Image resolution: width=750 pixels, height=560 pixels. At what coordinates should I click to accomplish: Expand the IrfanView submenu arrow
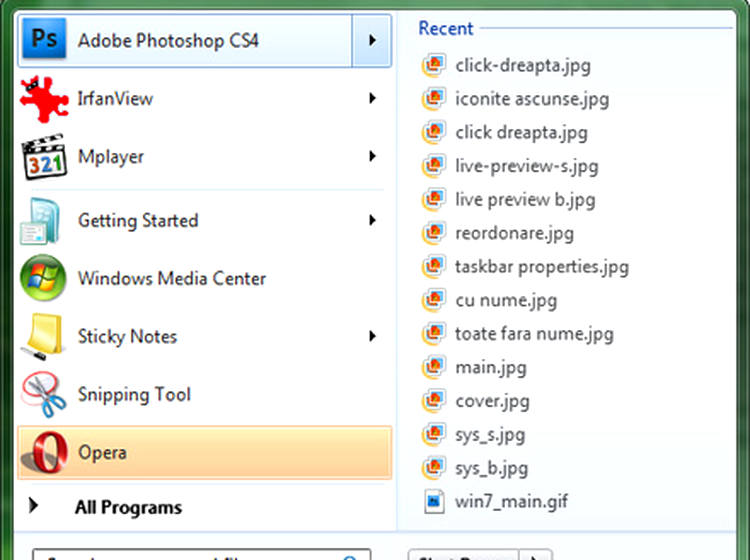point(372,99)
